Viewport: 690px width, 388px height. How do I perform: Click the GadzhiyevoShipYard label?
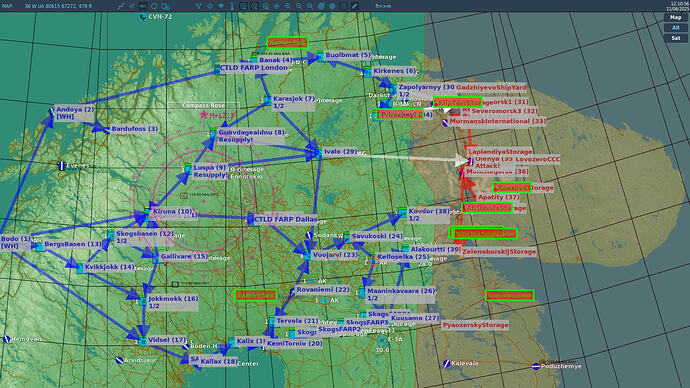pos(491,88)
